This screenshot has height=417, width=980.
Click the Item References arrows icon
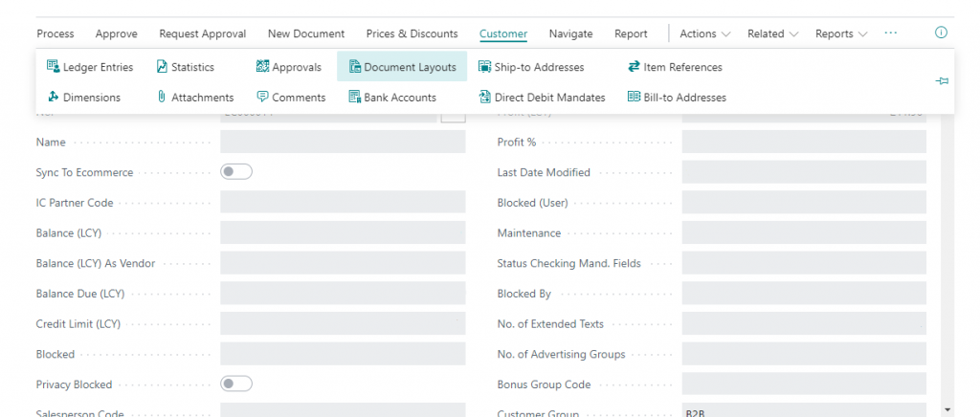pyautogui.click(x=634, y=67)
